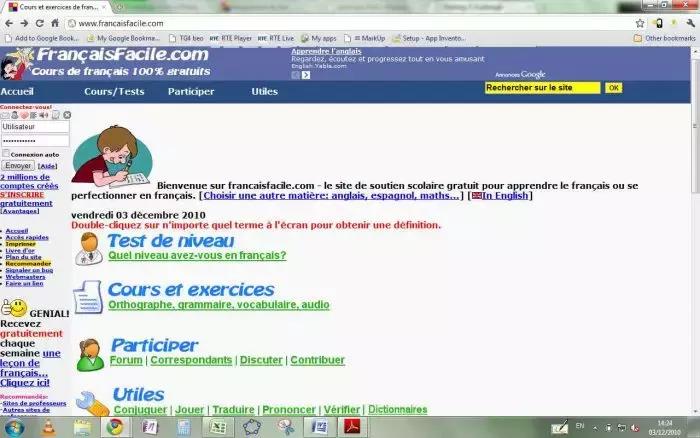Click the yellow OK search button

(x=613, y=88)
